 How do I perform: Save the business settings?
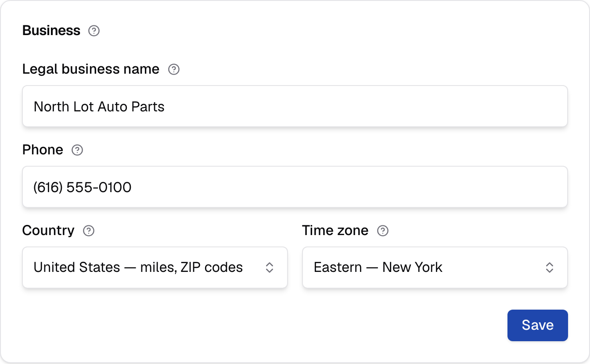tap(538, 325)
